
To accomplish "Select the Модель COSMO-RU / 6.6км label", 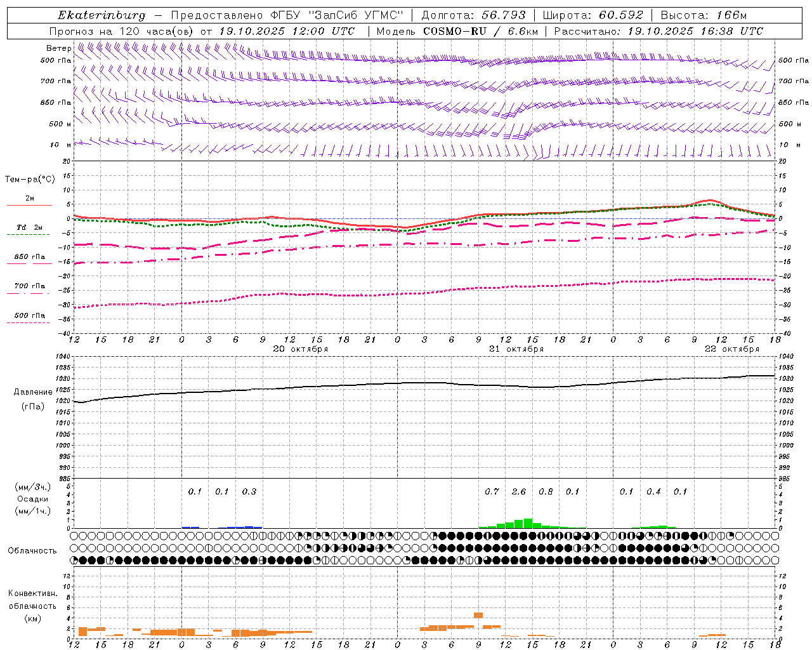I will click(457, 31).
